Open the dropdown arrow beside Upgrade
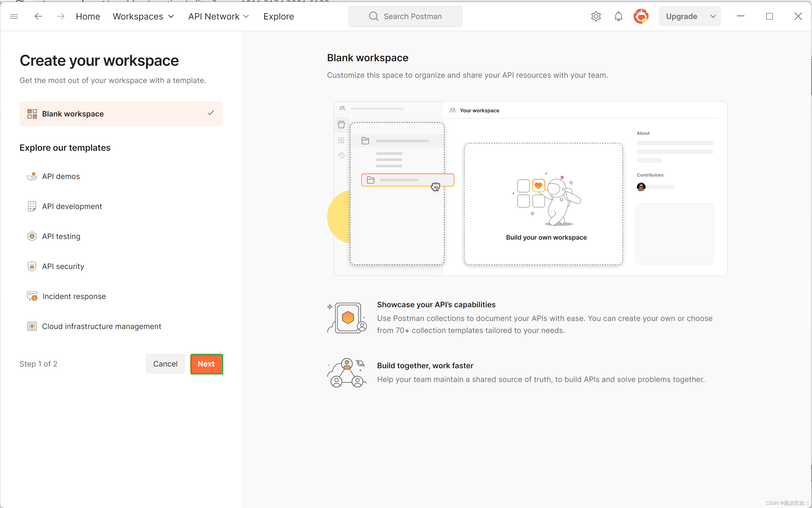812x508 pixels. pos(713,16)
